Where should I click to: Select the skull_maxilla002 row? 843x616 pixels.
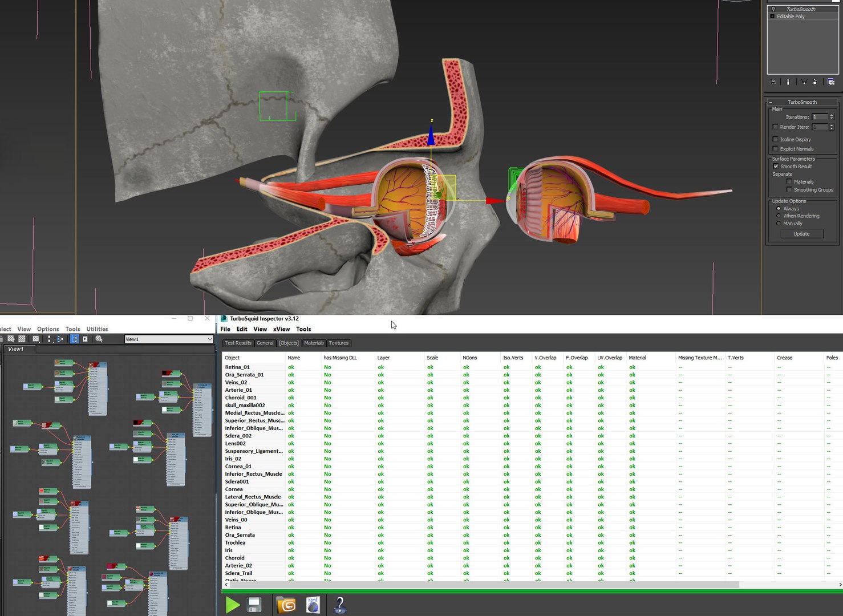click(x=532, y=406)
